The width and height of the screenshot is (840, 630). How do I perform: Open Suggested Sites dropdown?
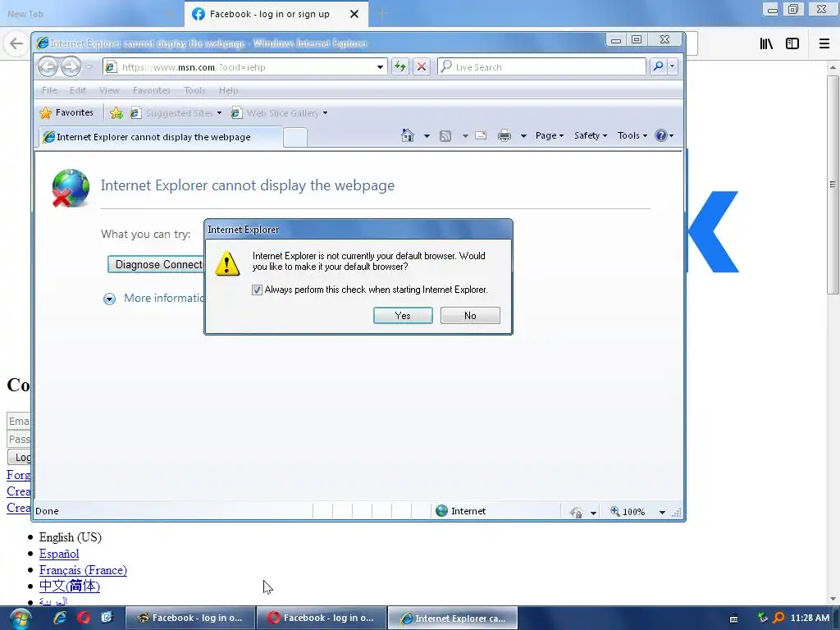[176, 113]
